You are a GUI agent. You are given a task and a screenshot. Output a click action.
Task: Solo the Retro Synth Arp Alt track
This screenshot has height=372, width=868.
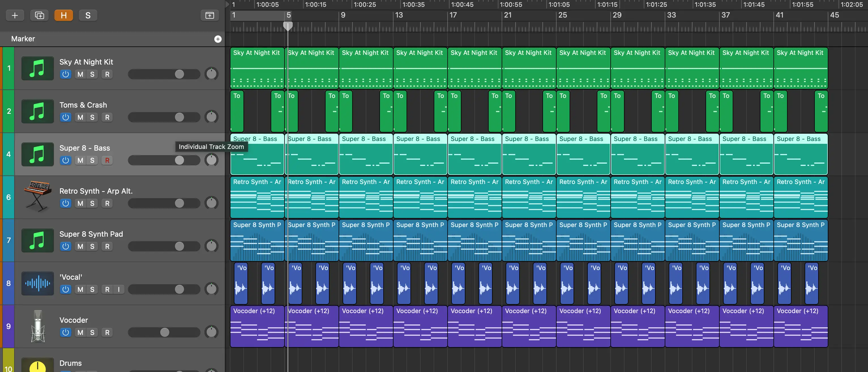(92, 203)
